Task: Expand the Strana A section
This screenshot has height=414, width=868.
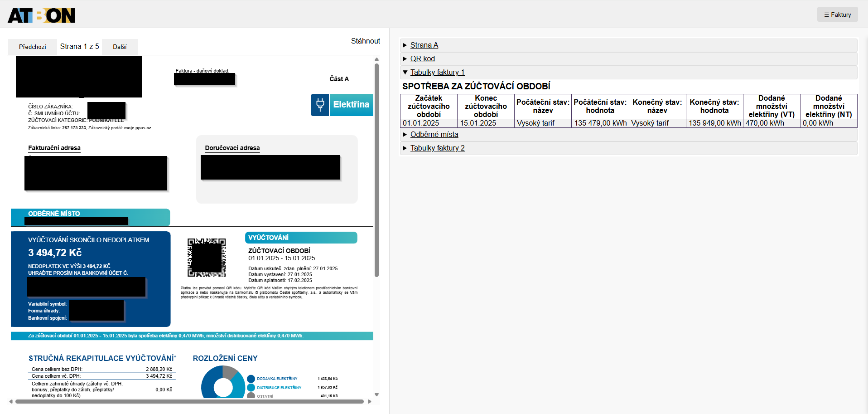Action: 424,45
